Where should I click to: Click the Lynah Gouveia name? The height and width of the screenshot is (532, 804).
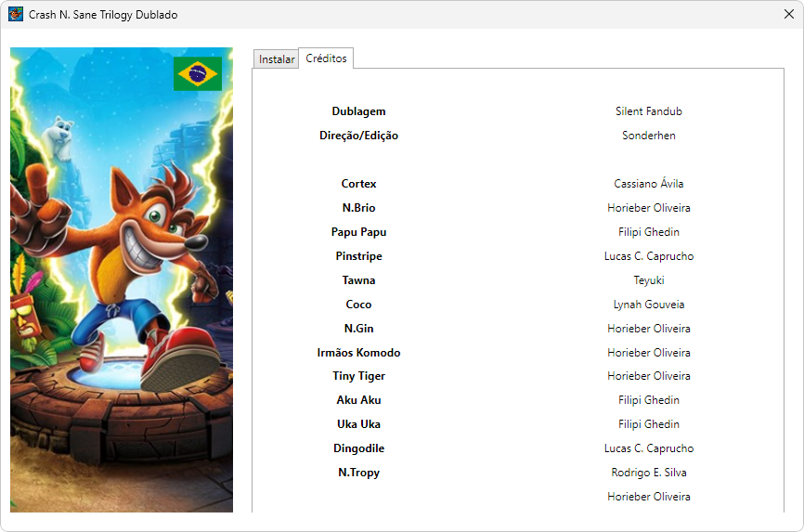(649, 305)
